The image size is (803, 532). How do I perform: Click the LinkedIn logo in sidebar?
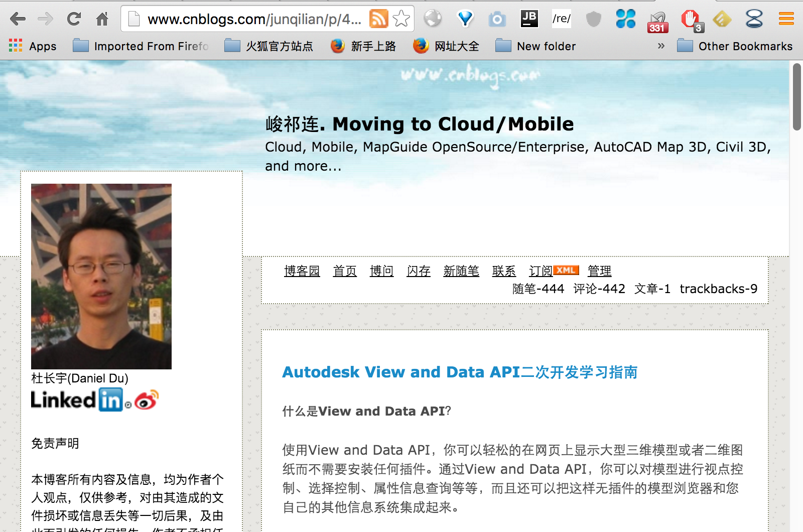(x=77, y=400)
